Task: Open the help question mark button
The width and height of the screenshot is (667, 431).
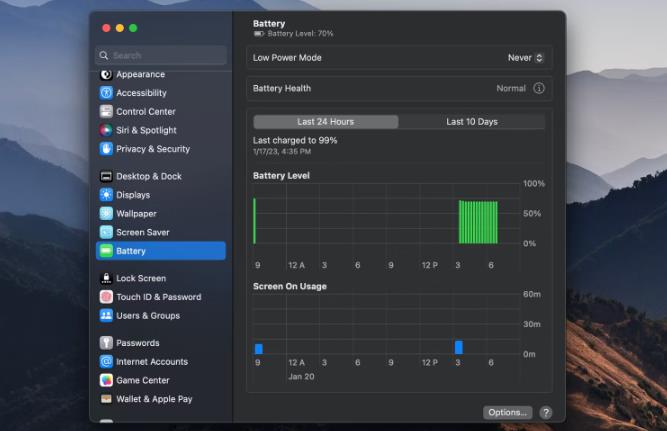Action: click(546, 412)
